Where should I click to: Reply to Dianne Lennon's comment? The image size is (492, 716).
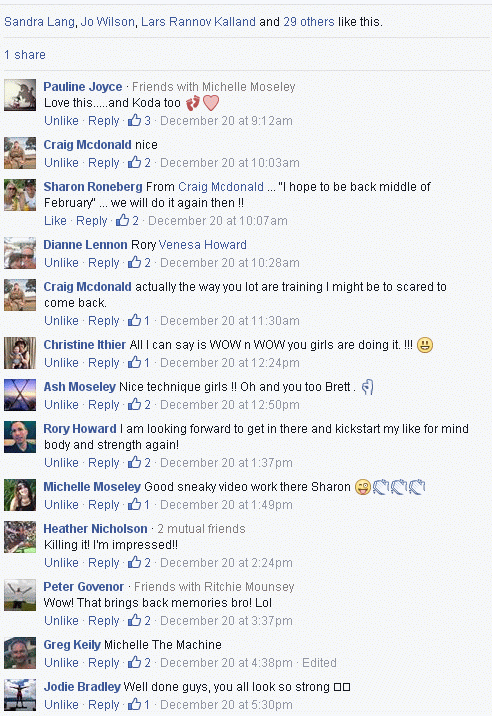tap(104, 263)
